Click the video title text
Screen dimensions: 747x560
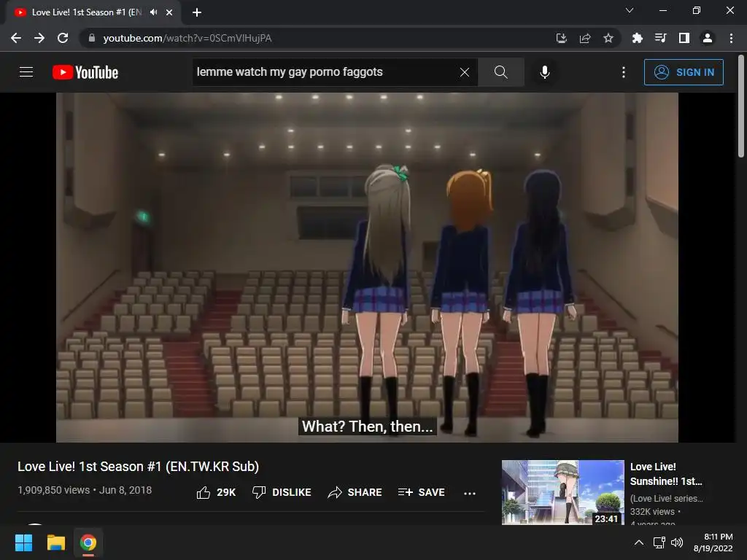[x=138, y=466]
